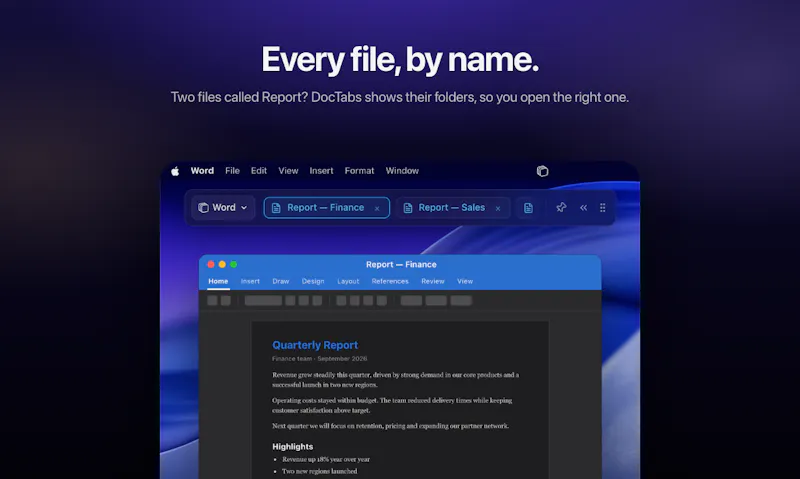800x479 pixels.
Task: Click the Report — Finance window title
Action: pyautogui.click(x=401, y=264)
